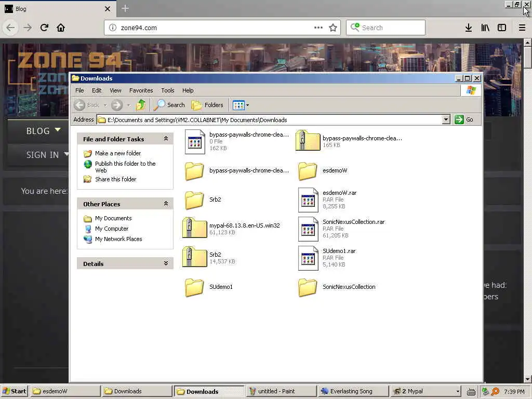
Task: Select SonicNexusCollection.rar file
Action: (x=341, y=229)
